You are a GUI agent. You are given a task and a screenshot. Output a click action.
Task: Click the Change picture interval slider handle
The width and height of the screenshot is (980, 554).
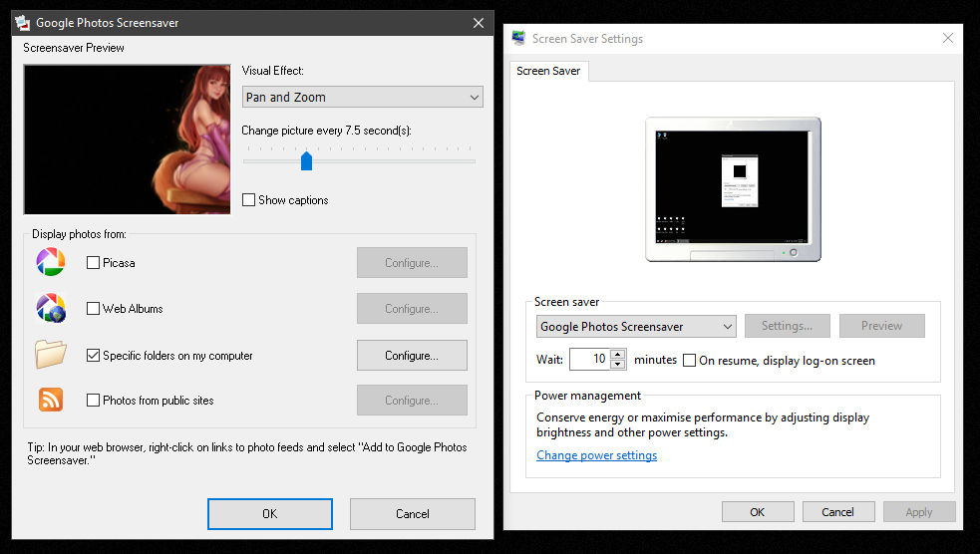306,161
